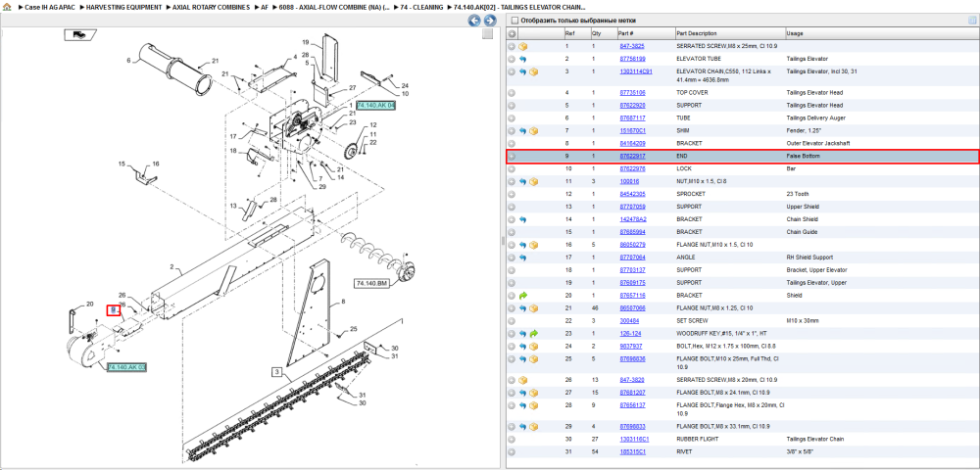Click the blue arrow icon for the ANGLE row
The height and width of the screenshot is (470, 980).
523,258
